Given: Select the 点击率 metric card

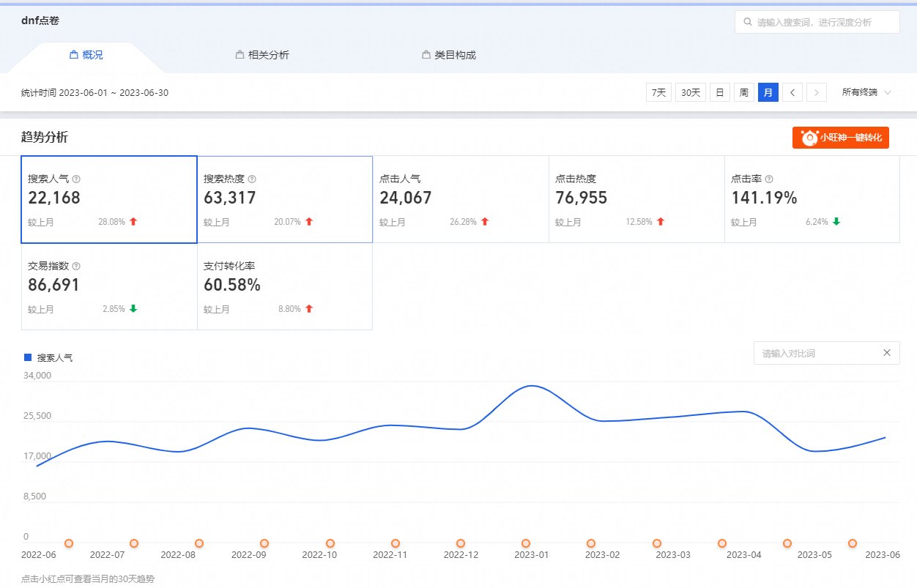Looking at the screenshot, I should pos(812,199).
